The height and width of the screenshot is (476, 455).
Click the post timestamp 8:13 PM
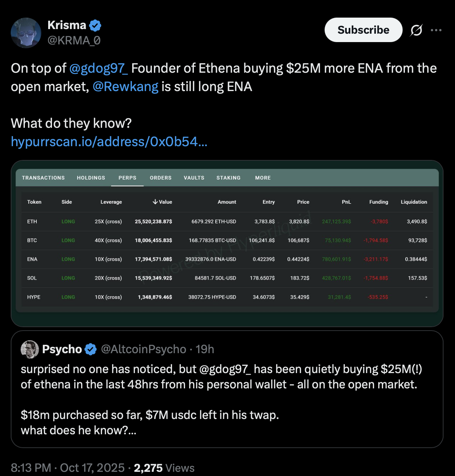coord(31,468)
